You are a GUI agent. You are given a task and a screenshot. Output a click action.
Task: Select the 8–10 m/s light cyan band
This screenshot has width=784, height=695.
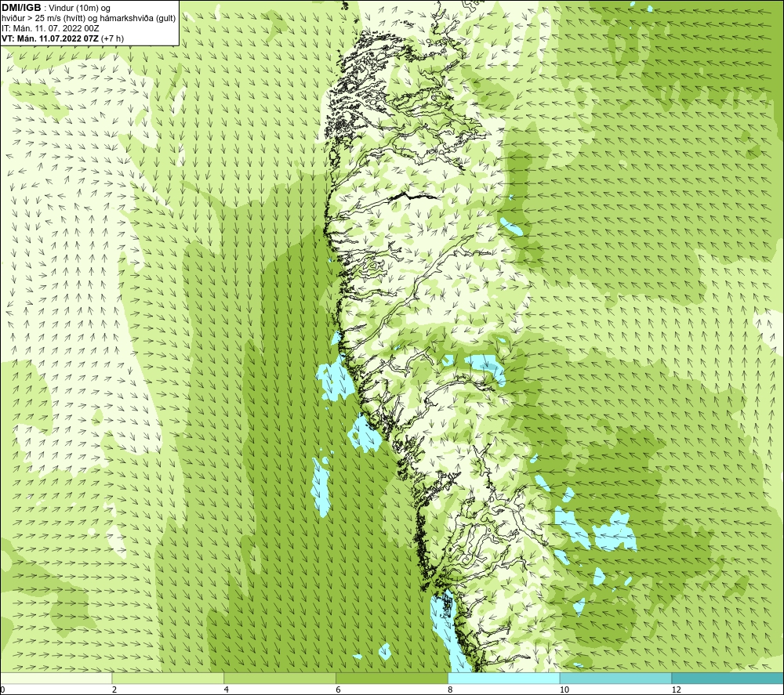click(x=504, y=679)
